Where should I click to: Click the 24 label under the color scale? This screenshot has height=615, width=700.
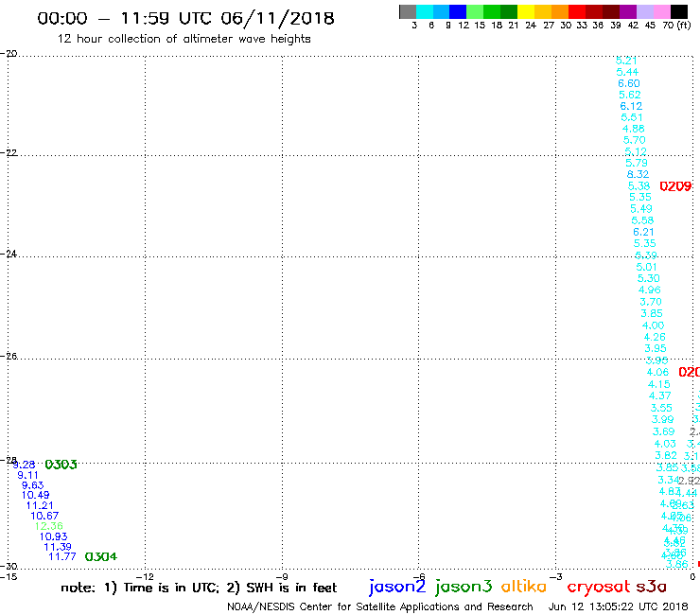(531, 25)
